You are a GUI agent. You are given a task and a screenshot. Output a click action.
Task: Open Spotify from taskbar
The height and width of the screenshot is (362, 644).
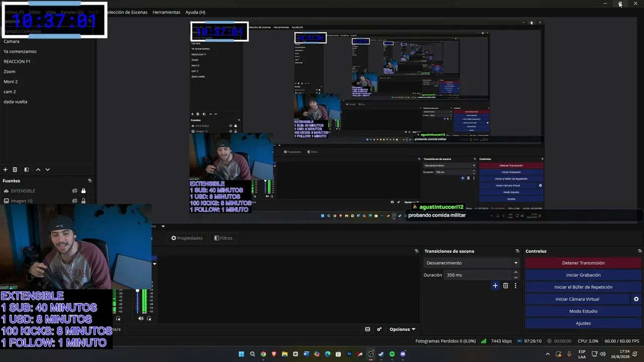[x=392, y=354]
